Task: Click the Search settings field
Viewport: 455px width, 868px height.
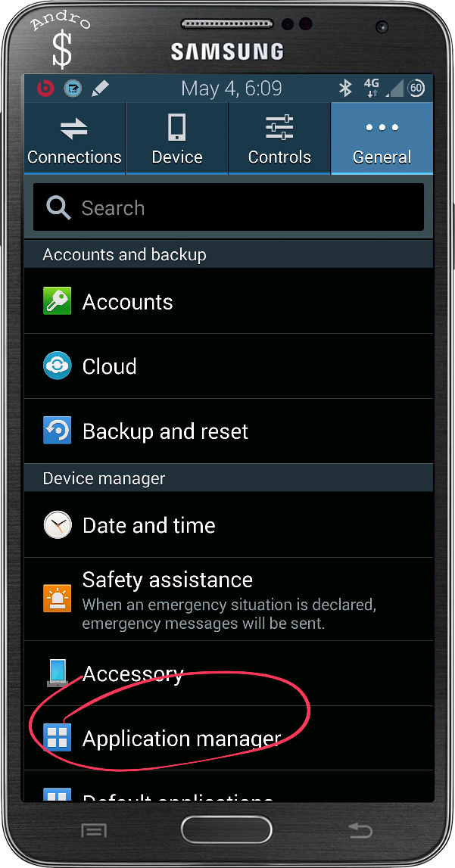Action: pyautogui.click(x=229, y=207)
